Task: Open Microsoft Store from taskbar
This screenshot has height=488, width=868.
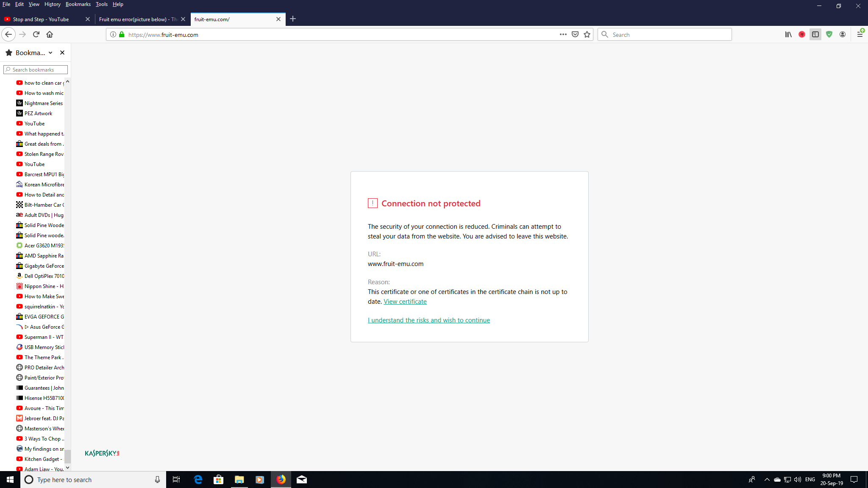Action: click(219, 480)
